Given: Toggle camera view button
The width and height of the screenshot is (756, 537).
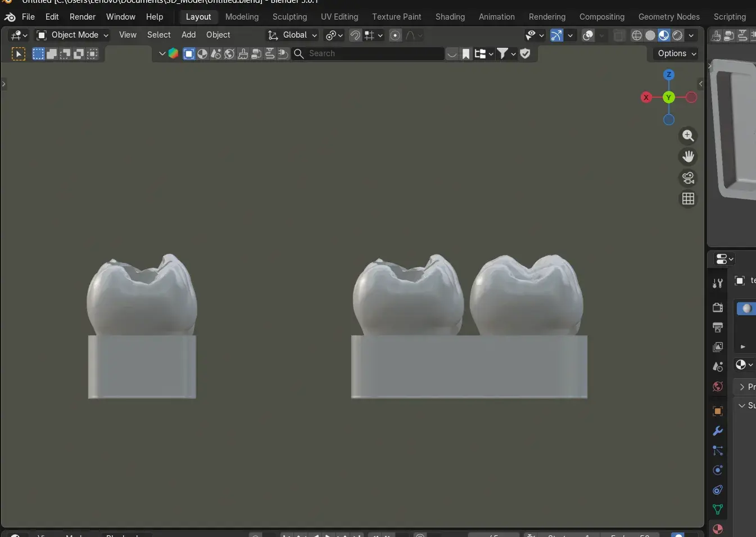Looking at the screenshot, I should point(688,178).
